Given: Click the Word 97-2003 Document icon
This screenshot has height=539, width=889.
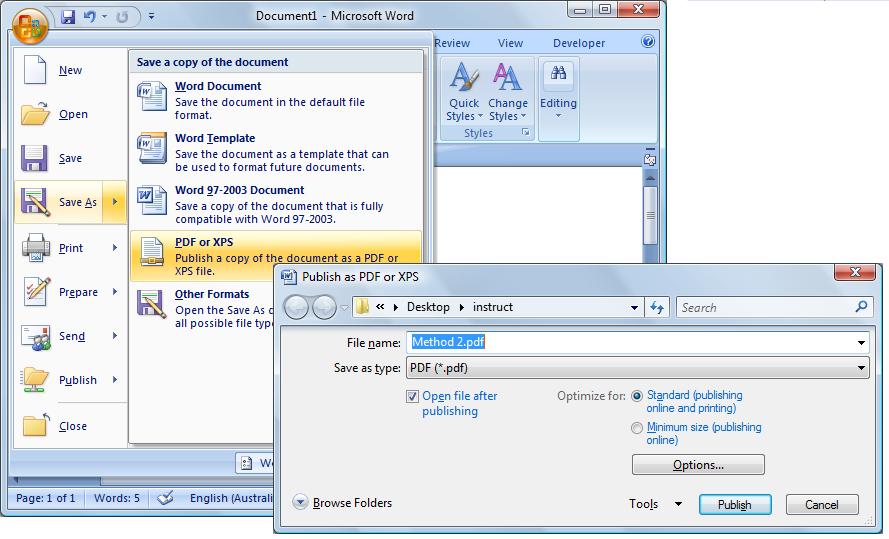Looking at the screenshot, I should click(152, 200).
